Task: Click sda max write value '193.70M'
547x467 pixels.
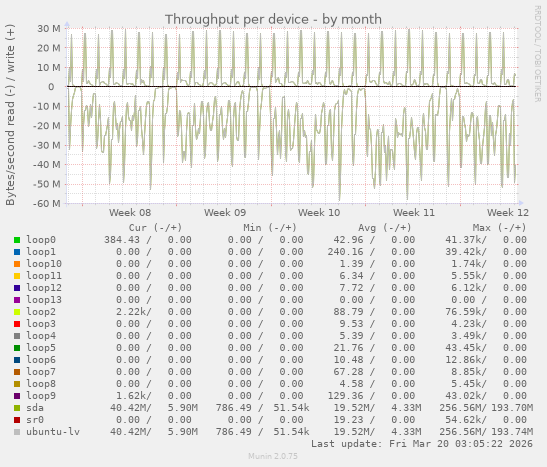Action: pos(512,408)
